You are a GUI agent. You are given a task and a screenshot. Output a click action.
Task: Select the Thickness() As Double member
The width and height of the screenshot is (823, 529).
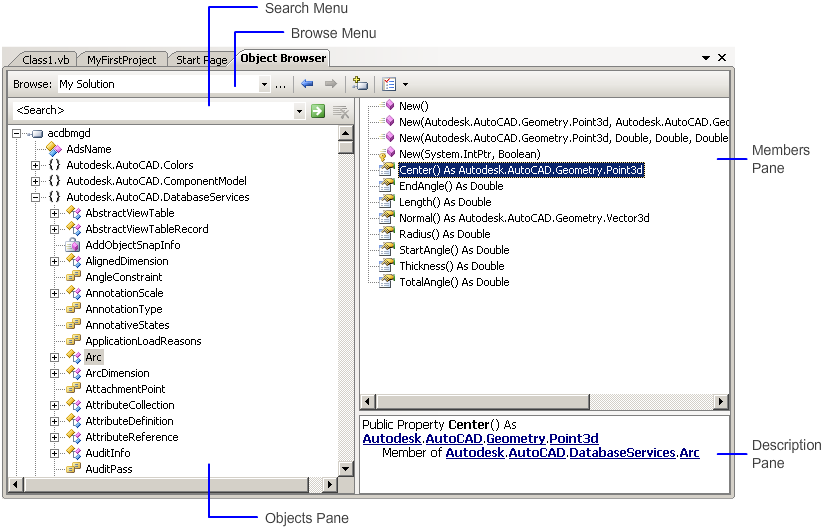click(451, 266)
